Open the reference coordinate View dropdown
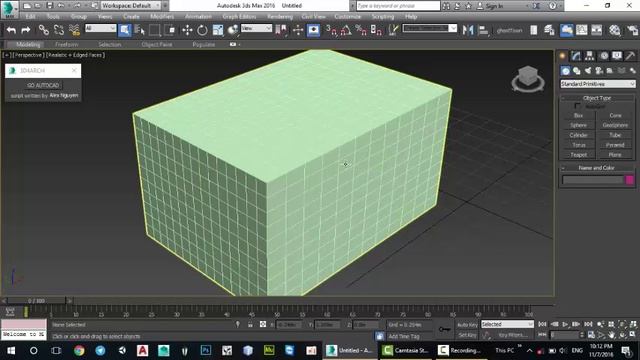This screenshot has height=360, width=640. coord(256,28)
